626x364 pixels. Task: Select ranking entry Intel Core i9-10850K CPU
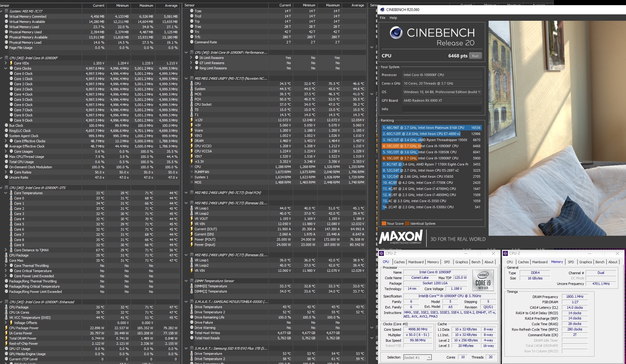[x=431, y=152]
